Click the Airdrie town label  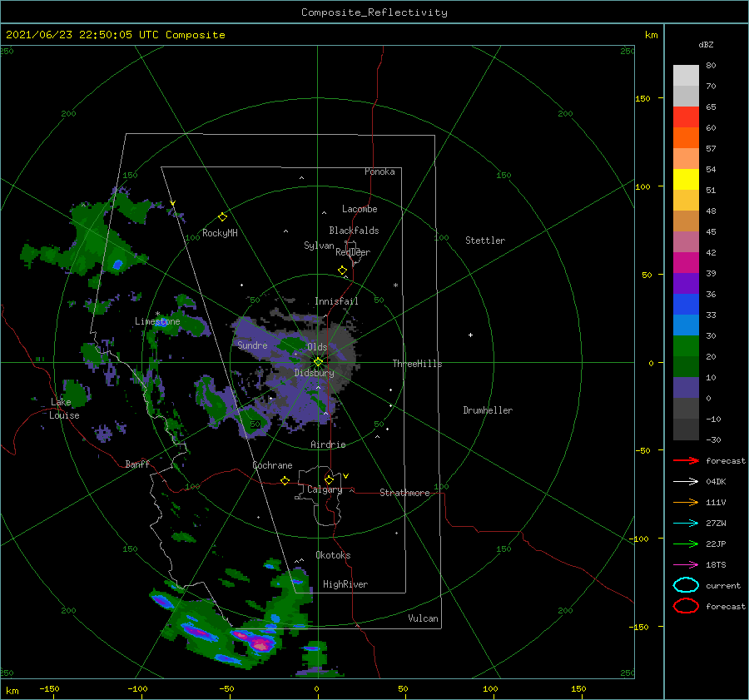(x=328, y=444)
